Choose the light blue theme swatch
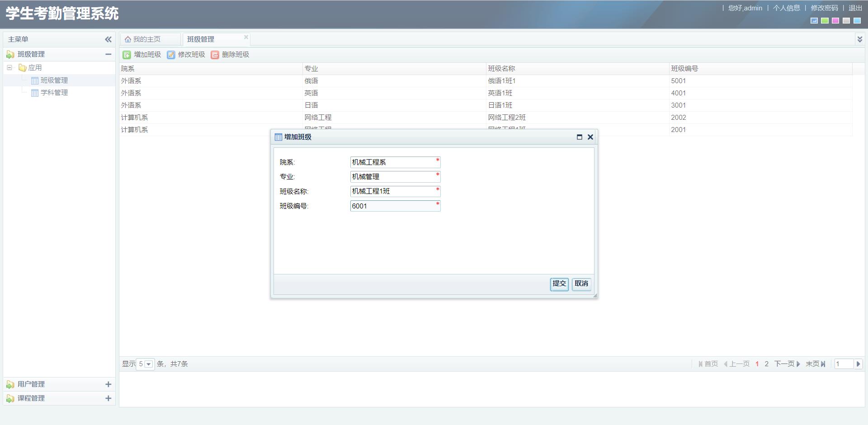Image resolution: width=868 pixels, height=425 pixels. (x=857, y=21)
